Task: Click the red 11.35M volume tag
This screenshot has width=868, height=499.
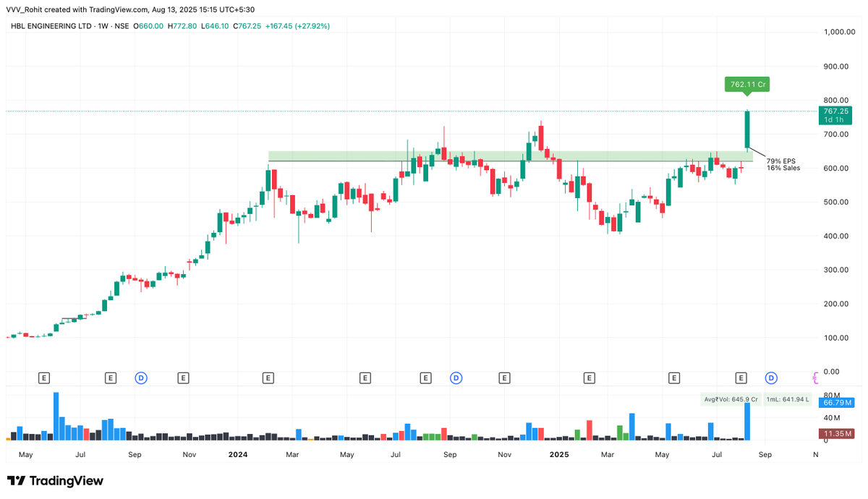Action: pyautogui.click(x=835, y=434)
